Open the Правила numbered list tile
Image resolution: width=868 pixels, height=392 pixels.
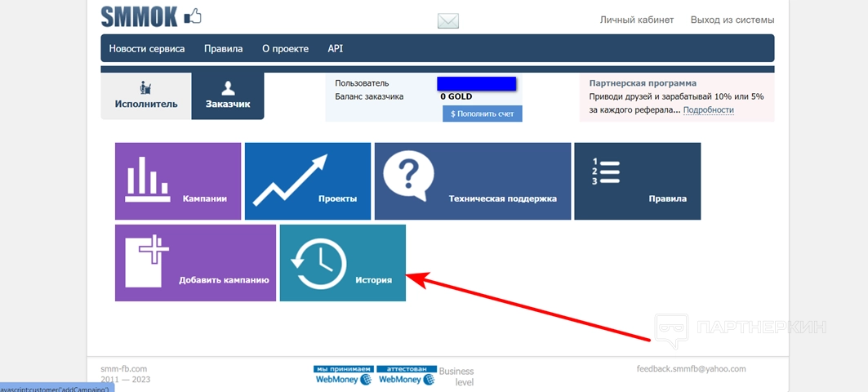pos(637,181)
